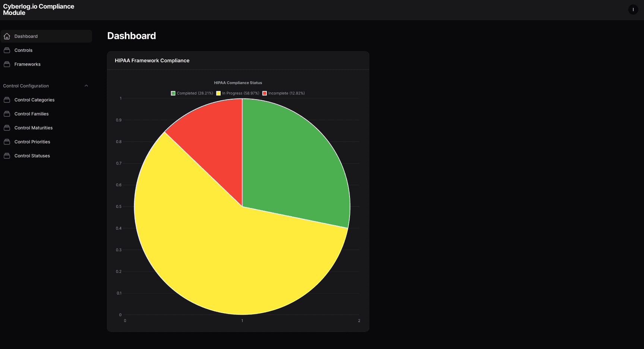Open the user avatar menu at top right
This screenshot has height=349, width=644.
[x=633, y=10]
